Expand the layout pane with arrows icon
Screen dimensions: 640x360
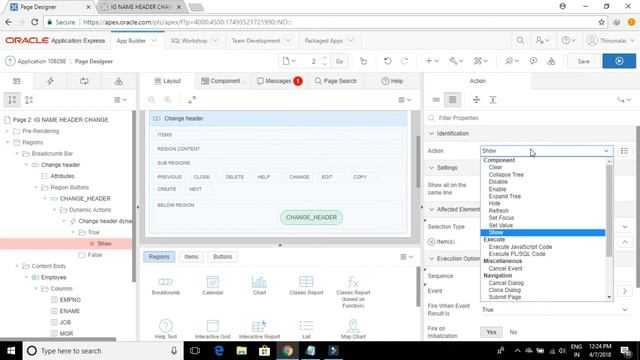point(192,100)
